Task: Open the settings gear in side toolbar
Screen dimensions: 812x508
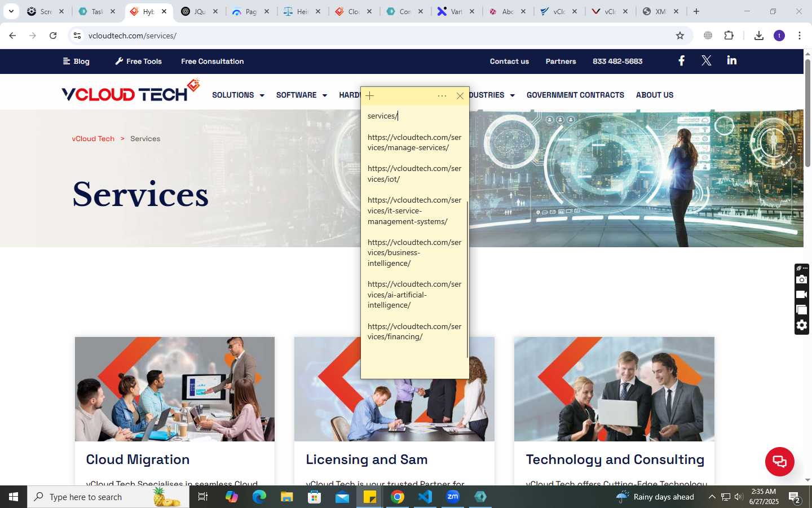Action: tap(801, 325)
